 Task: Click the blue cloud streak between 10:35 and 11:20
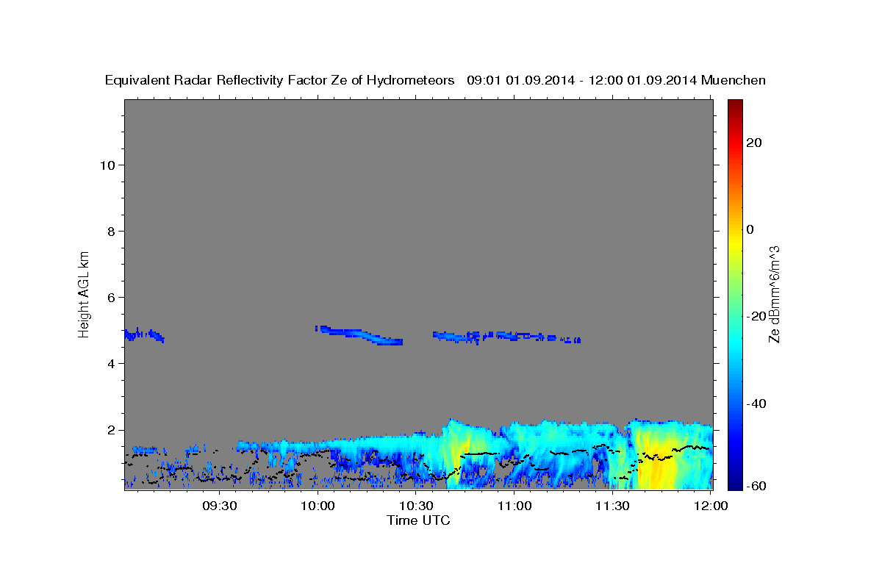506,337
